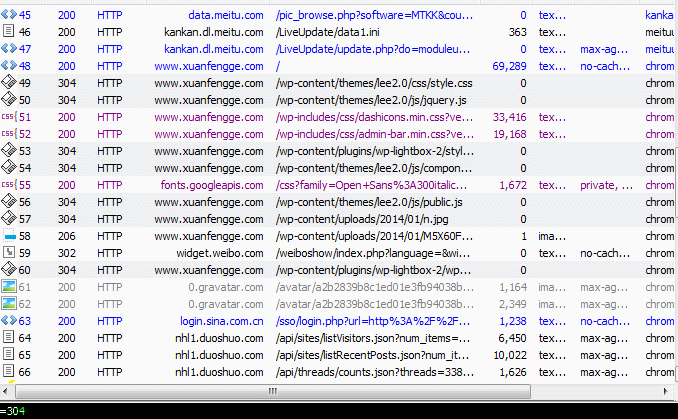This screenshot has height=419, width=678.
Task: Select body size 1,164 in session 61
Action: pos(513,287)
